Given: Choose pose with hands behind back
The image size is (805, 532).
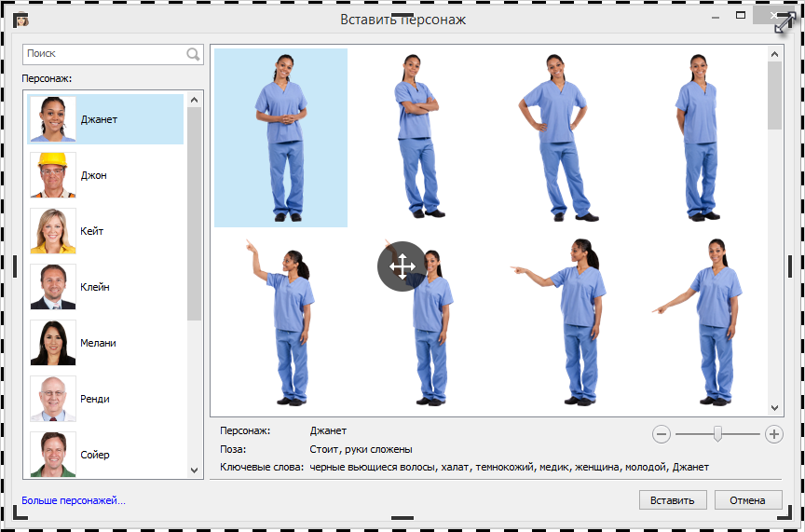Looking at the screenshot, I should click(697, 138).
